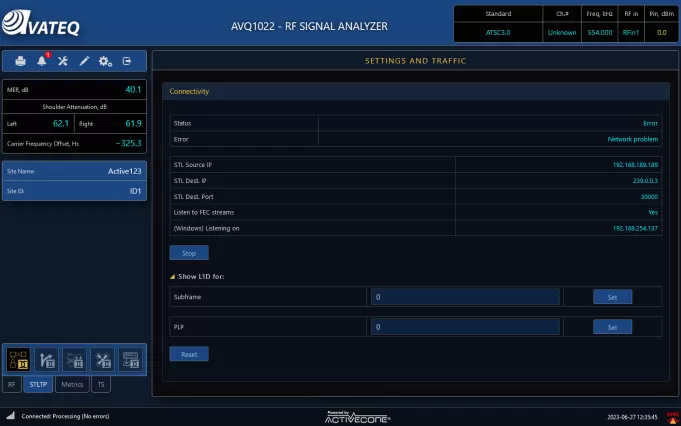Screen dimensions: 681x426
Task: Click the Ch.# Unknown value
Action: coord(562,33)
